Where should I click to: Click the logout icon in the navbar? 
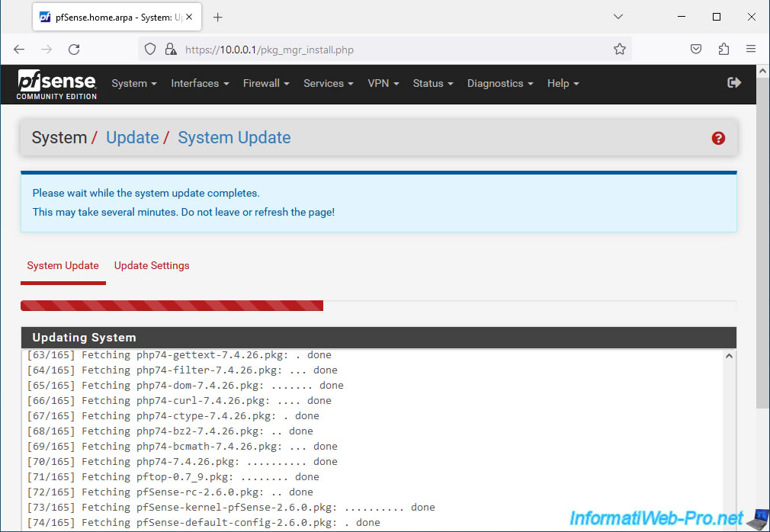tap(734, 82)
